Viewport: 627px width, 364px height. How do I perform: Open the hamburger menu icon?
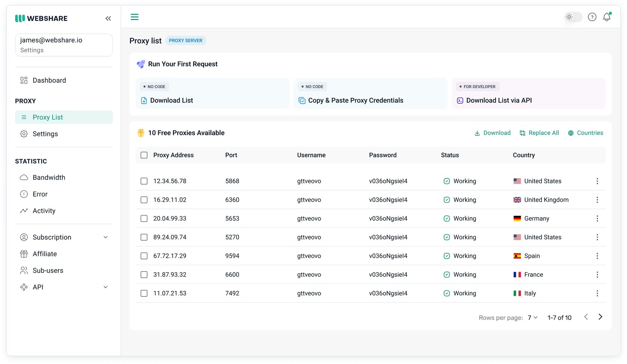[135, 17]
